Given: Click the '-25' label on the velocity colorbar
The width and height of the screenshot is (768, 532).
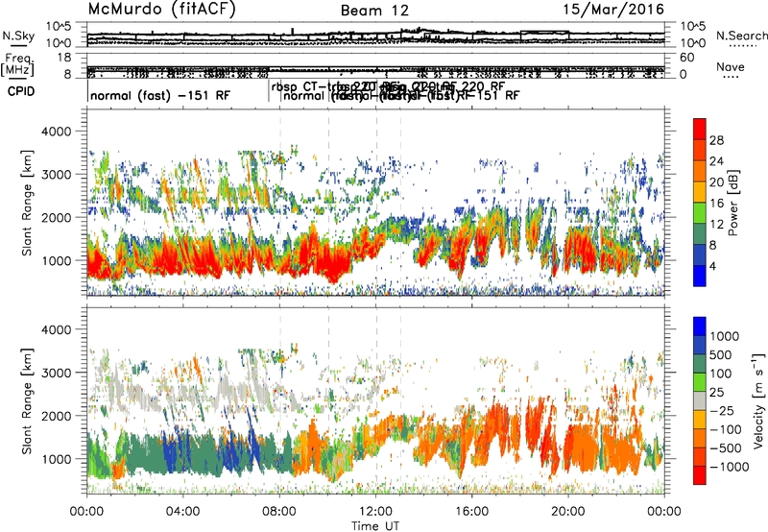Looking at the screenshot, I should click(722, 410).
